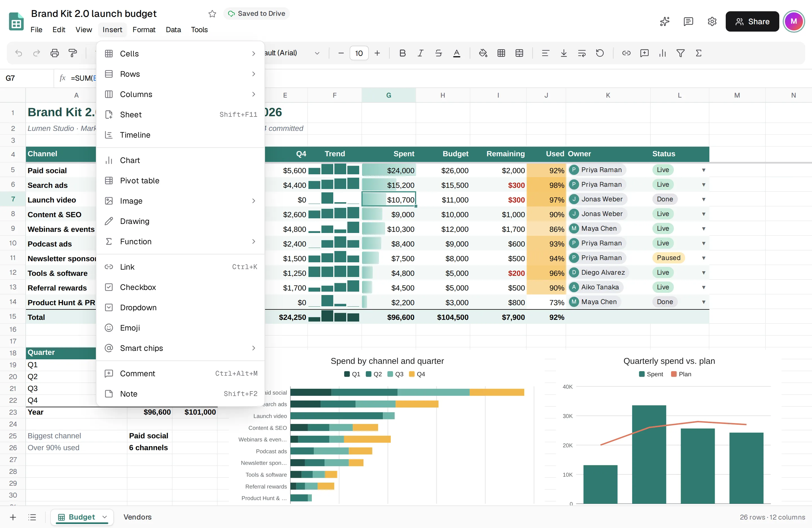This screenshot has width=812, height=528.
Task: Toggle the filter toolbar icon
Action: click(681, 53)
